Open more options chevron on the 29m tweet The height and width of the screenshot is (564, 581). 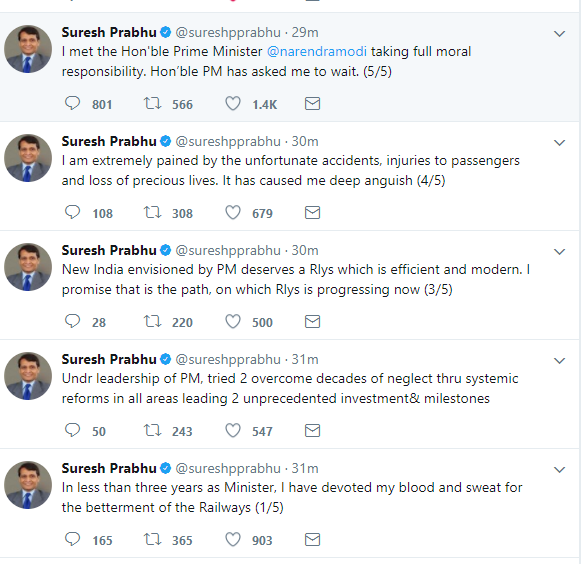(x=559, y=34)
